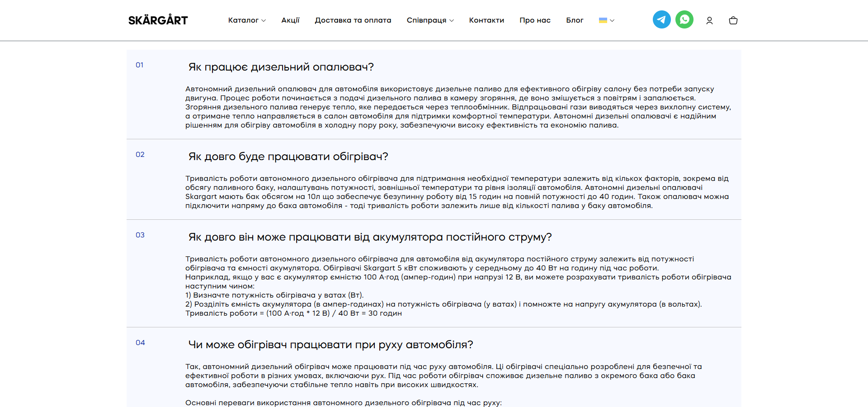
Task: Open the Telegram chat icon
Action: point(661,19)
